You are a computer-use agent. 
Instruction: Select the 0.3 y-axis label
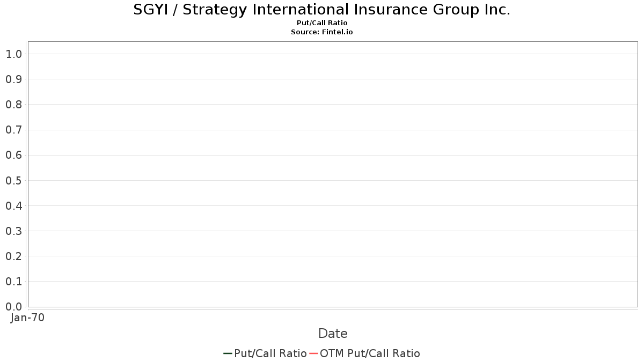pyautogui.click(x=13, y=231)
